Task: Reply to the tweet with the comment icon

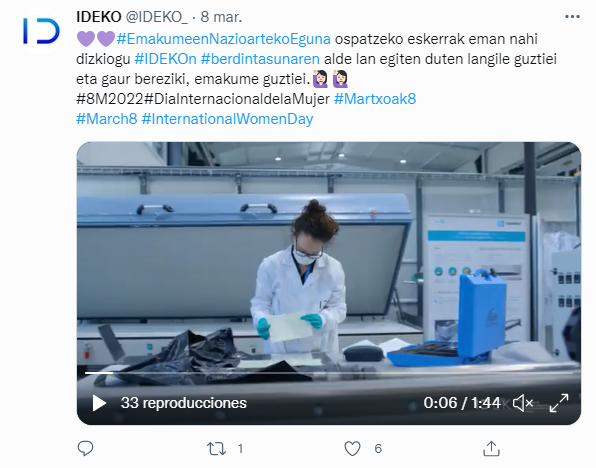Action: click(x=85, y=449)
